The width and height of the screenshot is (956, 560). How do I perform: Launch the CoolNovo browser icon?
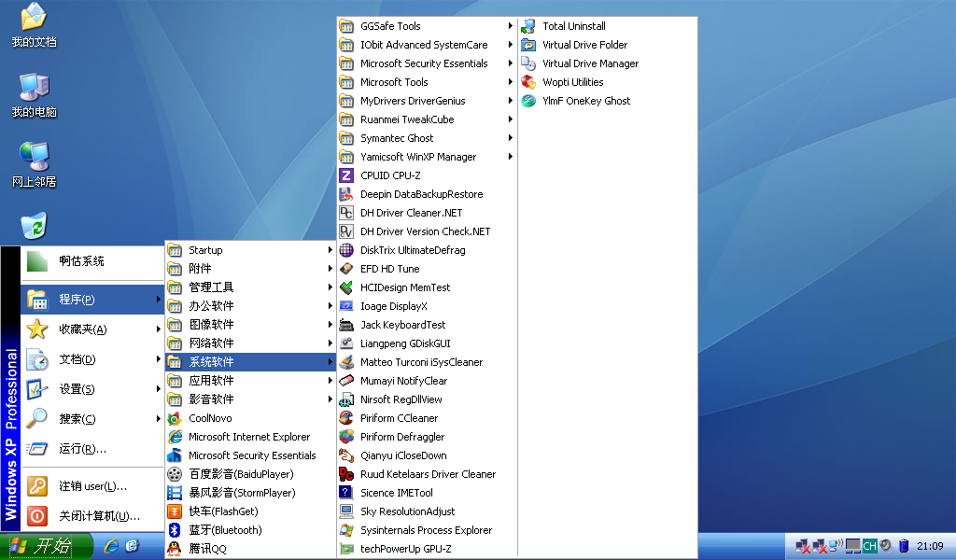(x=175, y=418)
